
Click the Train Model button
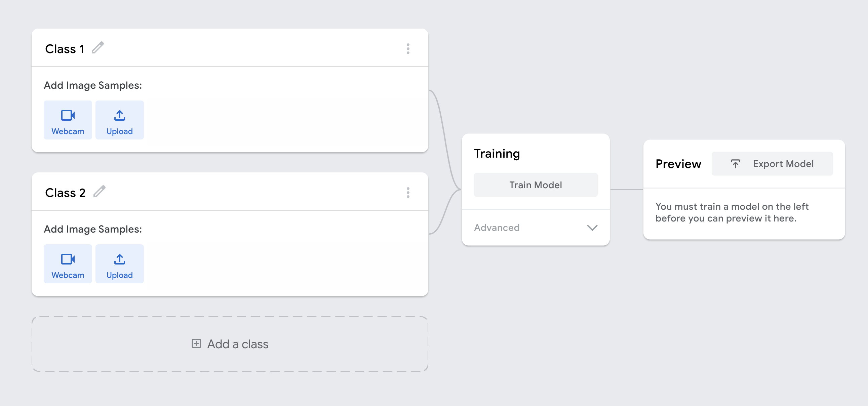tap(536, 185)
